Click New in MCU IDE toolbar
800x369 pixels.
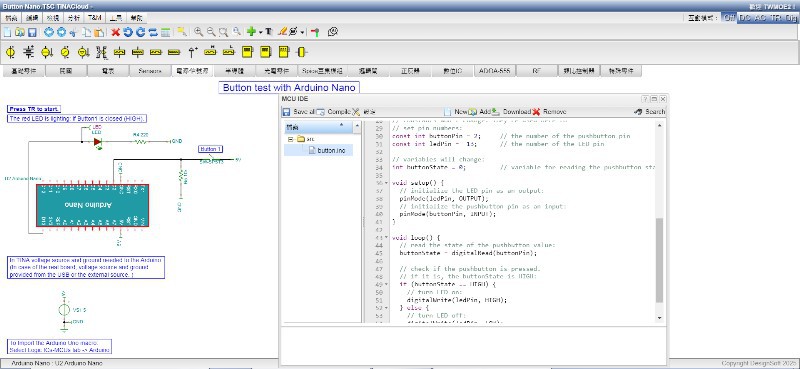[x=456, y=111]
